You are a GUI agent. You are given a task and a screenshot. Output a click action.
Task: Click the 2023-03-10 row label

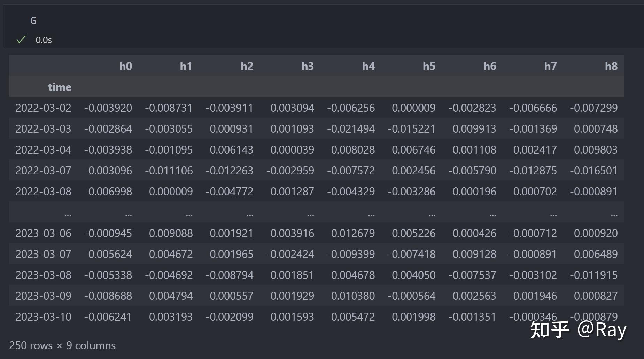(43, 317)
